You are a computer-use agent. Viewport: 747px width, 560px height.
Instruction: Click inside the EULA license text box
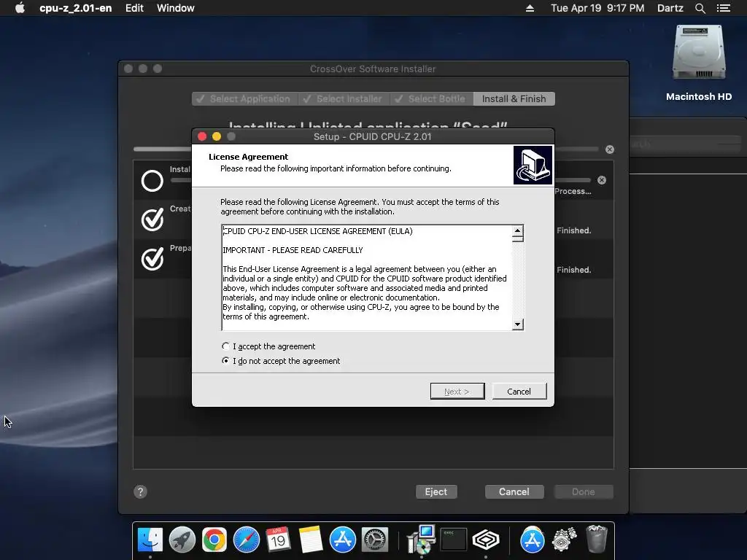pyautogui.click(x=367, y=278)
